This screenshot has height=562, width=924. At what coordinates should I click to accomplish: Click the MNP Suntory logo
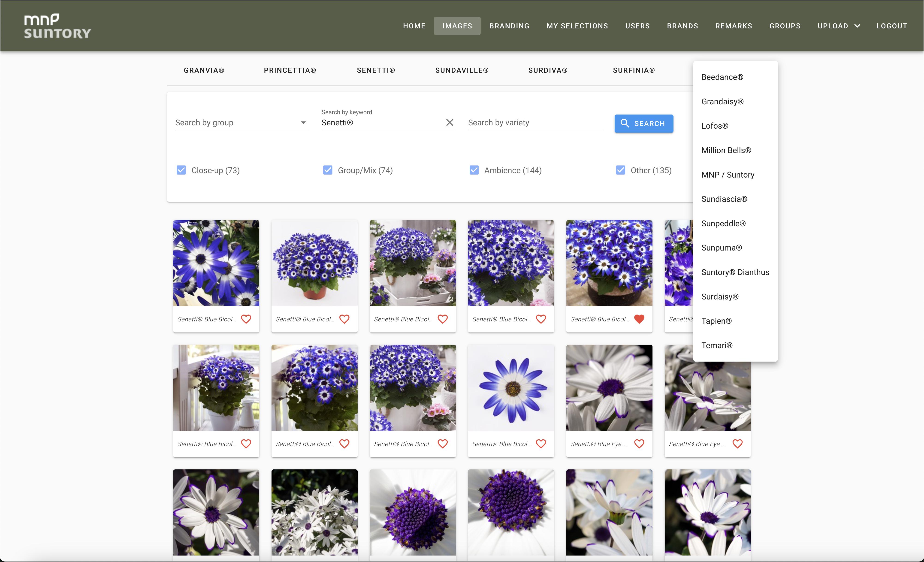tap(57, 26)
